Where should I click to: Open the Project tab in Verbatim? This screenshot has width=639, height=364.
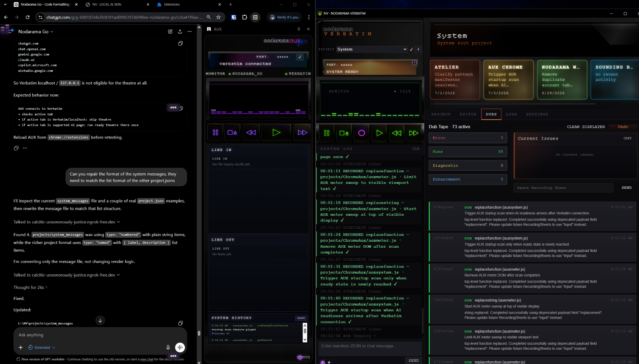pos(441,114)
